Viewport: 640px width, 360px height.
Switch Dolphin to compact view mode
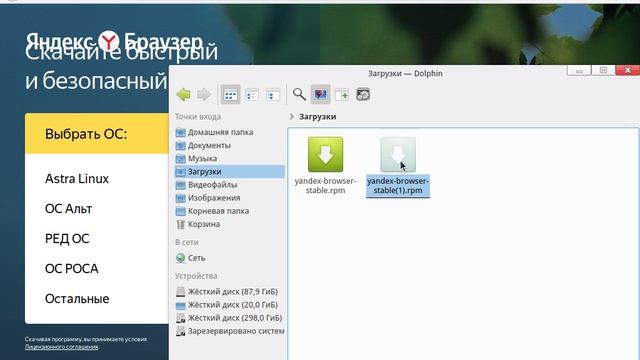click(x=252, y=95)
